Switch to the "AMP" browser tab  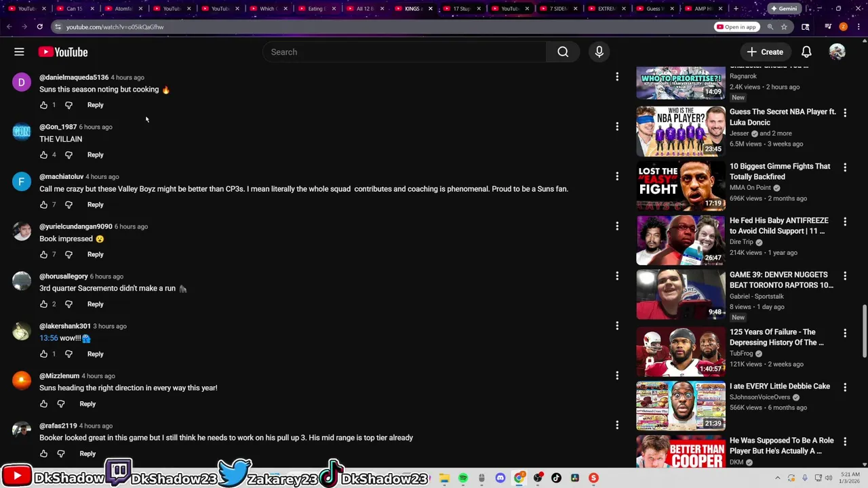[x=703, y=9]
